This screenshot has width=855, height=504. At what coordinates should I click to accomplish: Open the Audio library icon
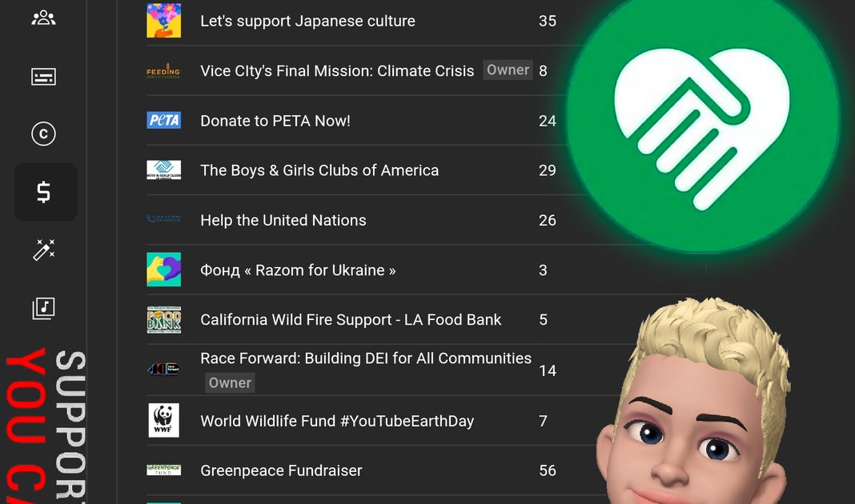43,308
